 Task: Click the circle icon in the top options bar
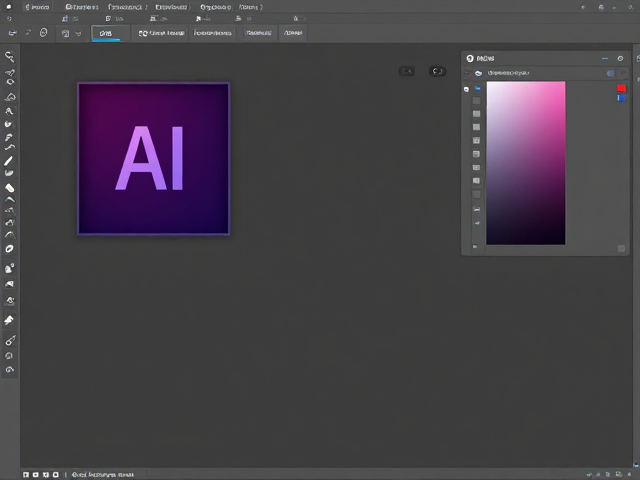tap(43, 33)
